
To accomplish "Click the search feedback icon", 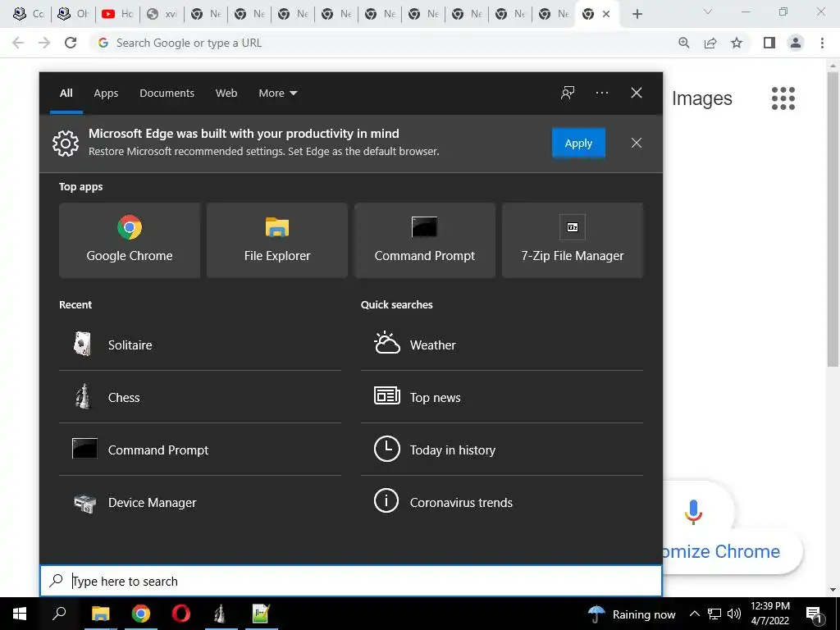I will (568, 93).
